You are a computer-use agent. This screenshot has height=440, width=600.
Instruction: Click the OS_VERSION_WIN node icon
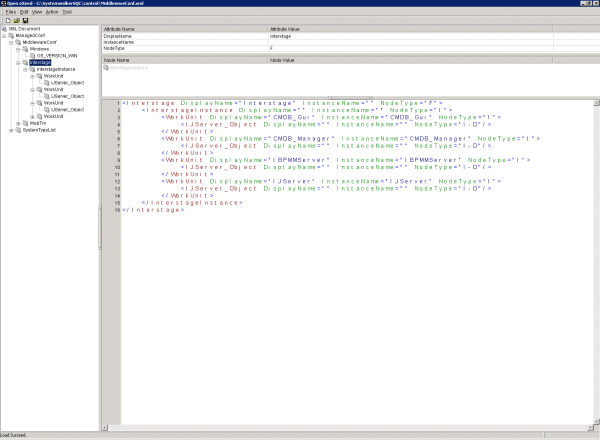pos(33,55)
